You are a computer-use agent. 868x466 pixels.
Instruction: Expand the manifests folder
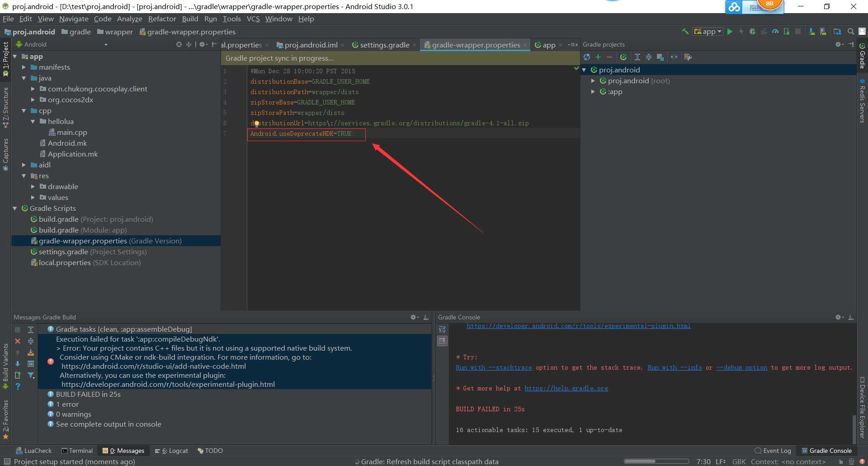[24, 67]
